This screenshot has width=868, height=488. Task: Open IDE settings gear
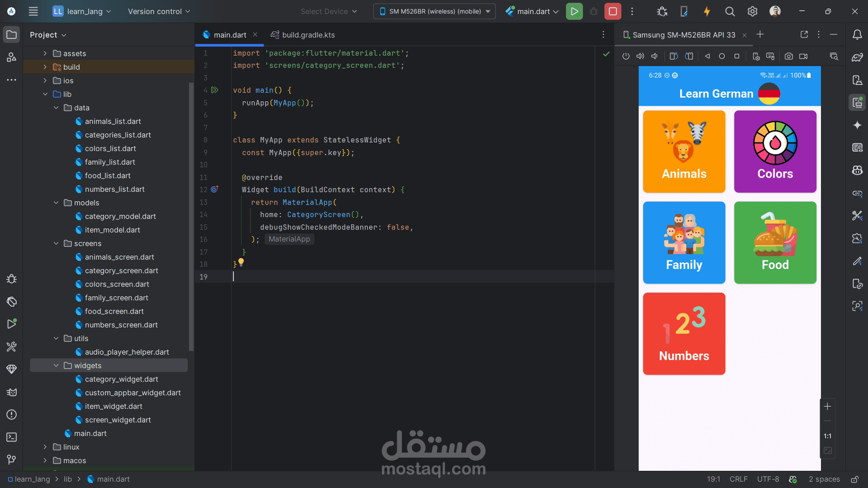[x=752, y=11]
